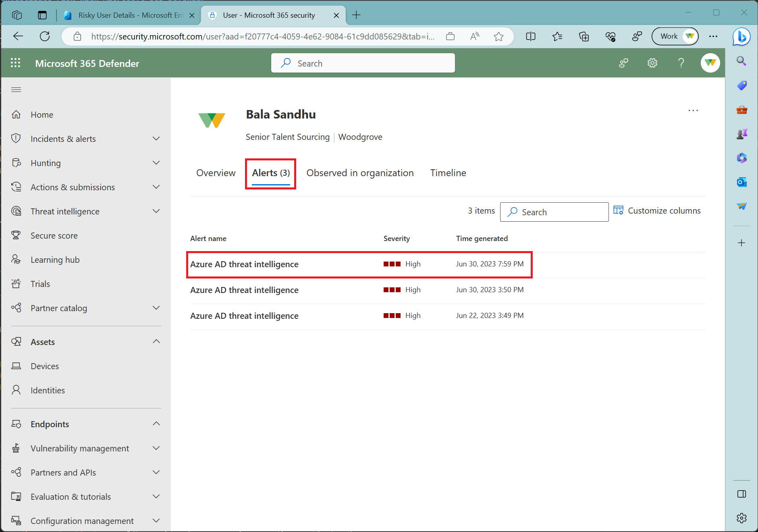Open Bing Copilot sidebar icon
Image resolution: width=758 pixels, height=532 pixels.
[x=741, y=37]
